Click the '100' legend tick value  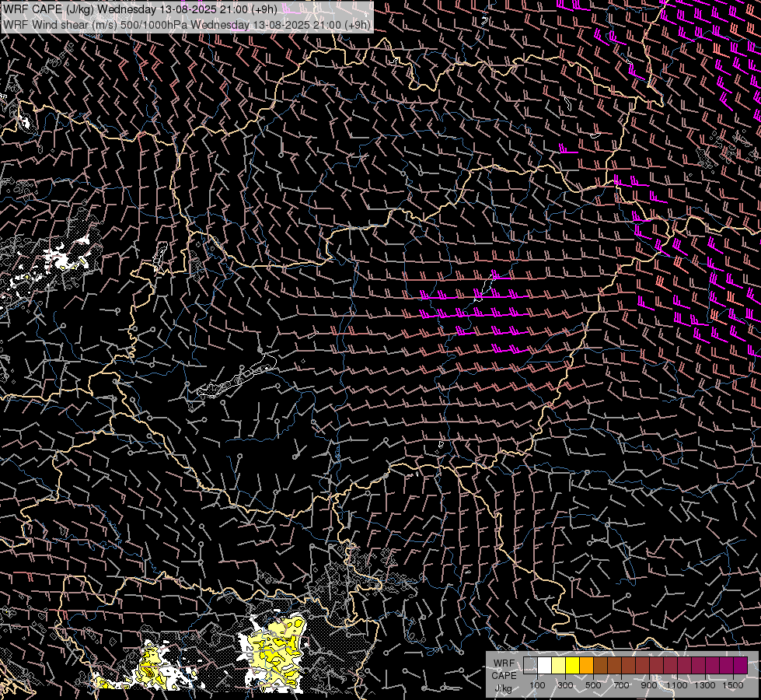(537, 685)
